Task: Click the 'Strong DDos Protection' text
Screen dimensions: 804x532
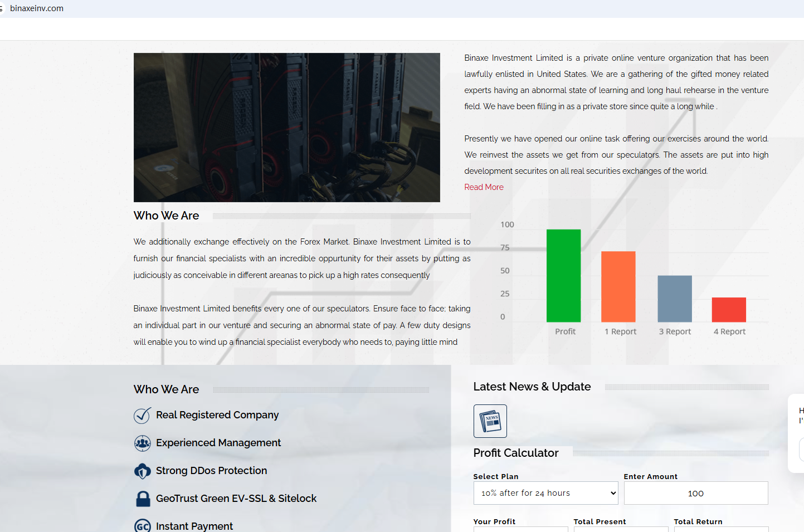Action: point(212,471)
